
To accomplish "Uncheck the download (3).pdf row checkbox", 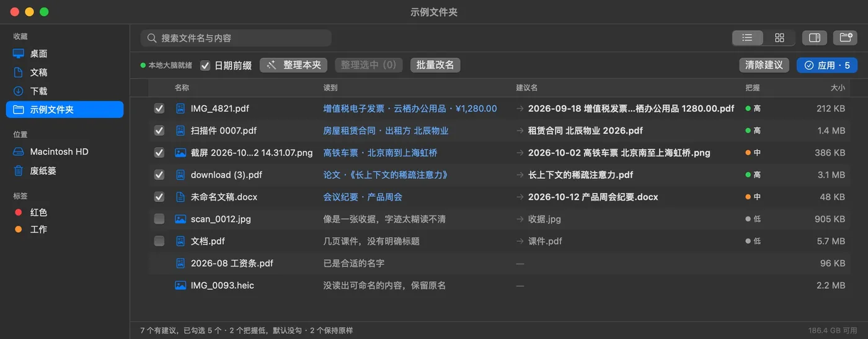I will [159, 175].
